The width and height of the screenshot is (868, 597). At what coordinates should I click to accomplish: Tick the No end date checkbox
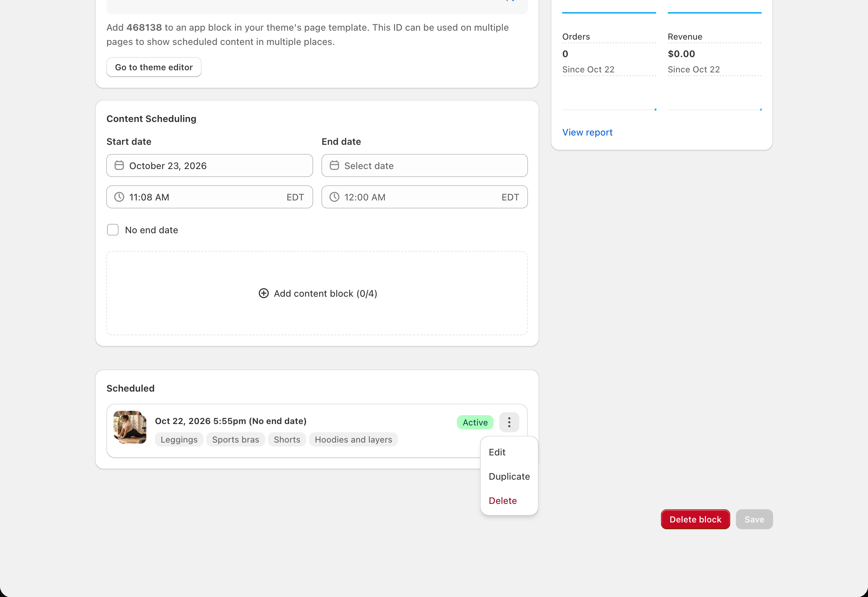[113, 230]
